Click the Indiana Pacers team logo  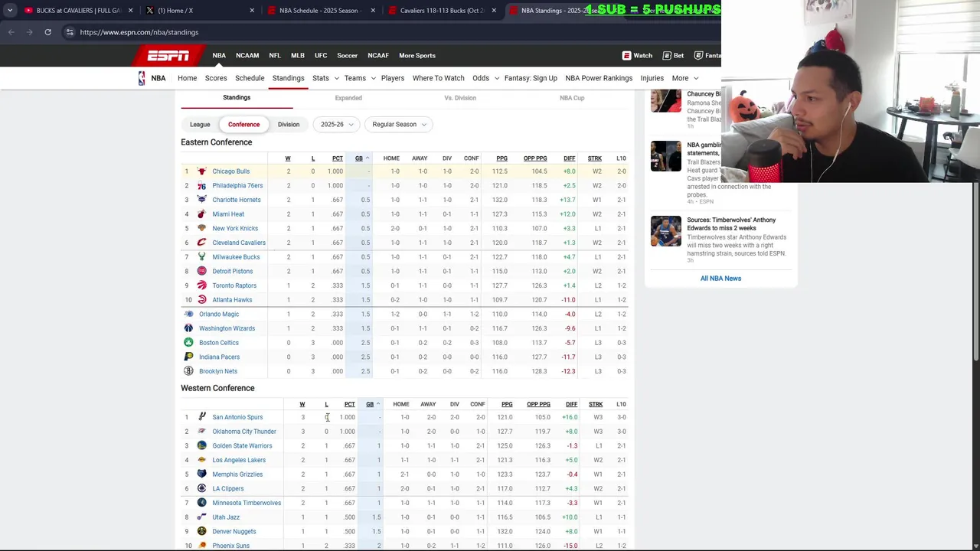point(188,357)
